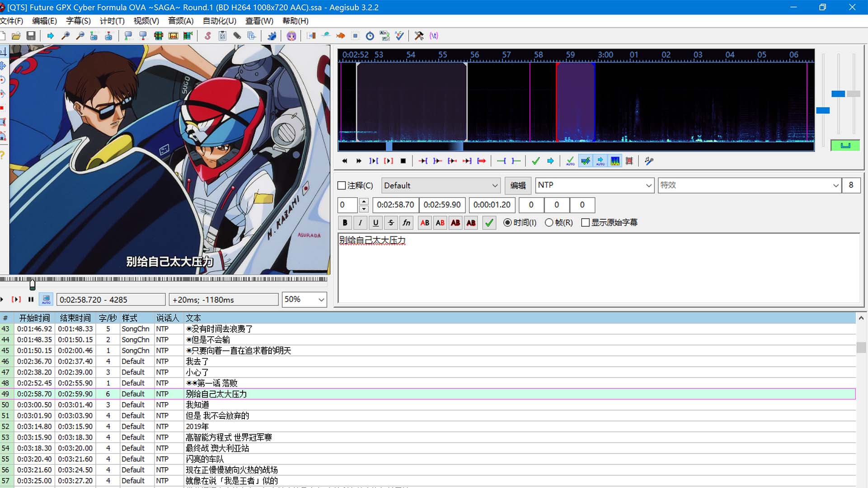The width and height of the screenshot is (868, 488).
Task: Commit audio changes with green checkmark
Action: (x=535, y=161)
